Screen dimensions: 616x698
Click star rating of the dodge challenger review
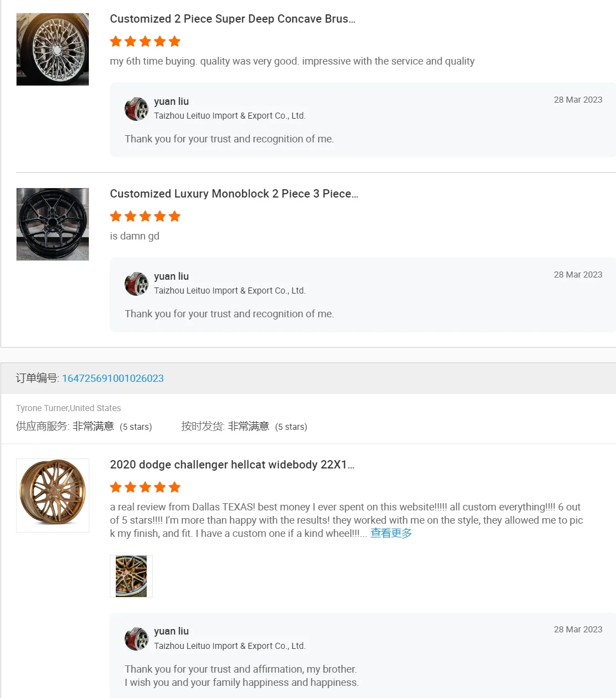[145, 487]
